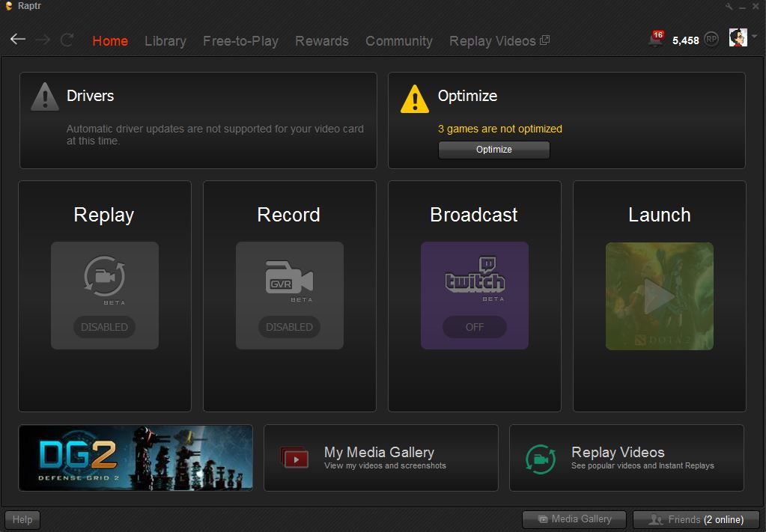
Task: Click the Replay panel title
Action: 104,215
